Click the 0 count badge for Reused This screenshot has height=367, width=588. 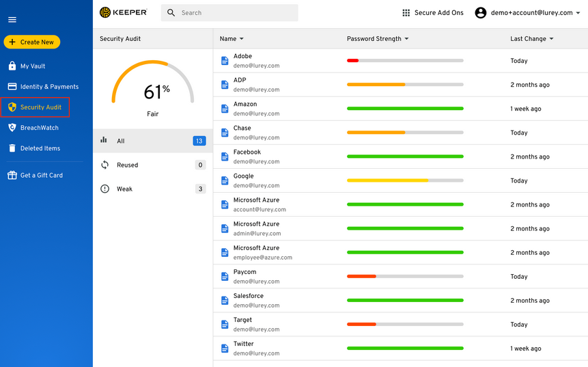200,165
